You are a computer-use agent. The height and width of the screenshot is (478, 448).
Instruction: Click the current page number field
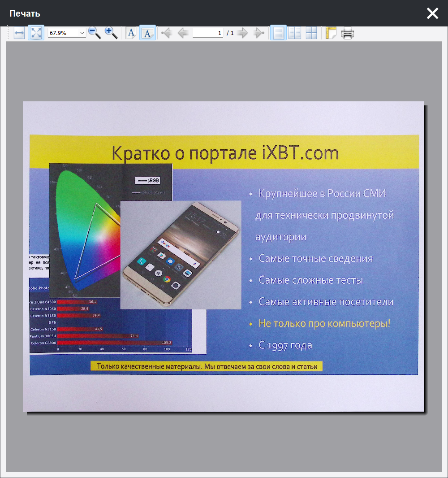click(208, 33)
